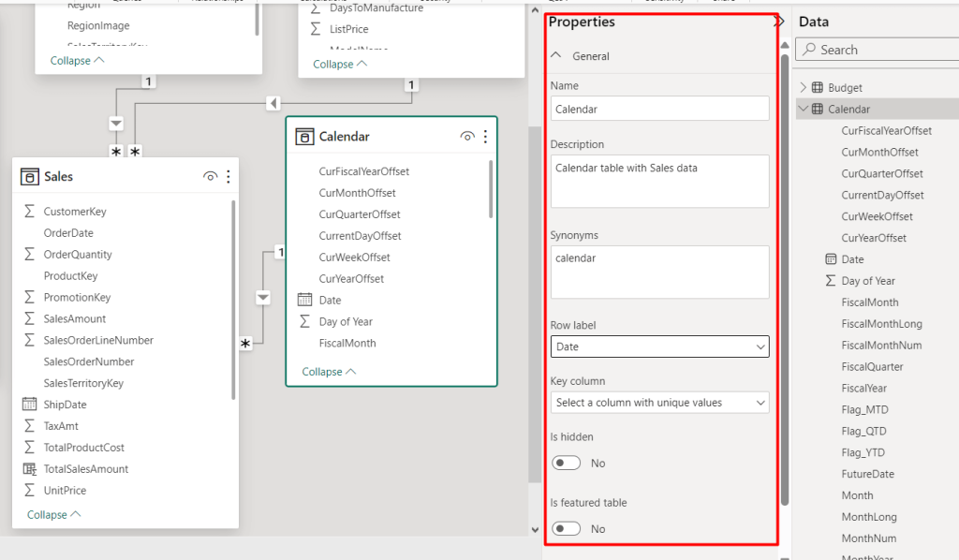Select CurWeekOffset in Data pane
The height and width of the screenshot is (560, 959).
click(877, 216)
